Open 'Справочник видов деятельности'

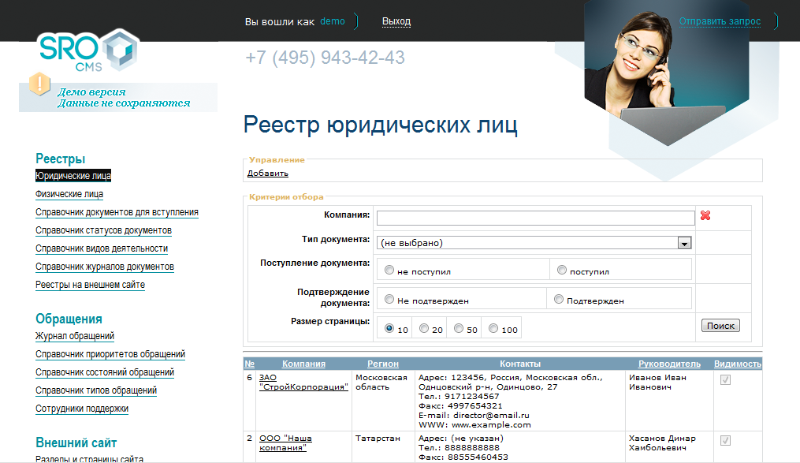[101, 248]
